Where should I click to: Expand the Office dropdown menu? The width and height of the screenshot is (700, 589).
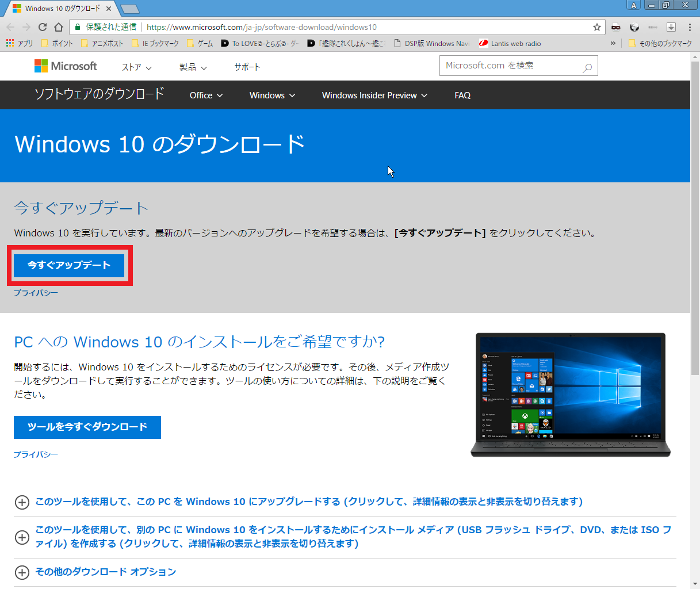[206, 95]
